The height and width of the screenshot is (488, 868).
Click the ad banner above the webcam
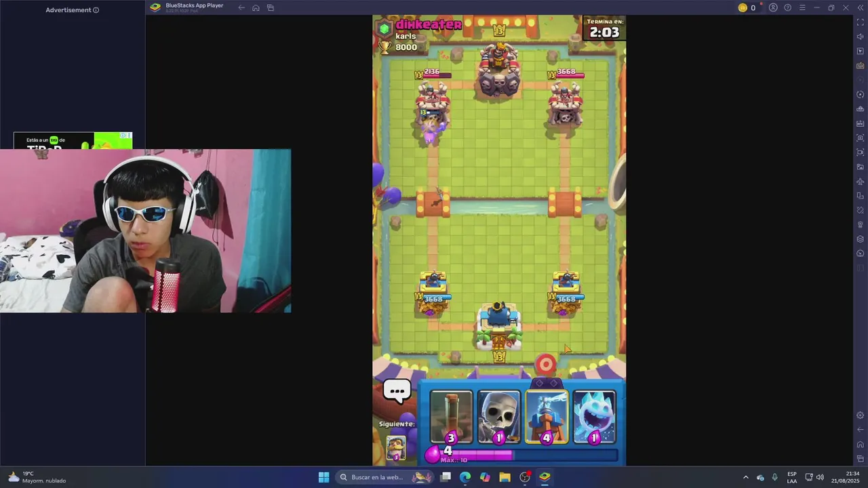pyautogui.click(x=73, y=140)
